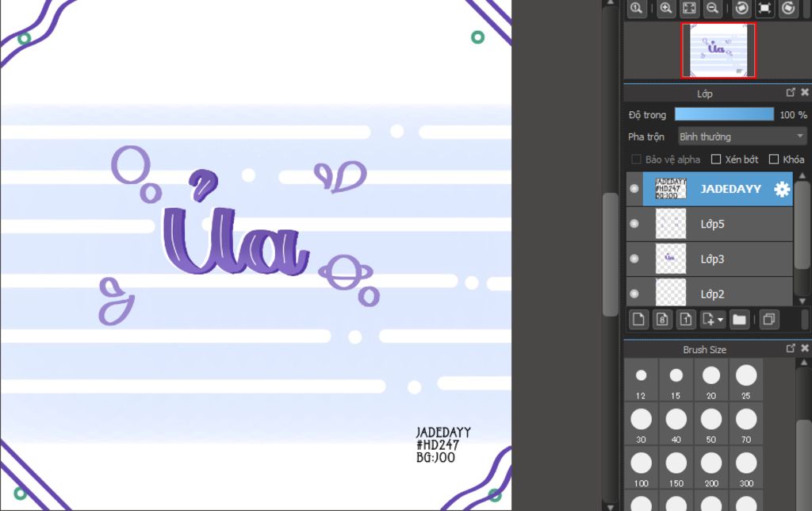Click layer list scroll down arrow

pyautogui.click(x=802, y=301)
